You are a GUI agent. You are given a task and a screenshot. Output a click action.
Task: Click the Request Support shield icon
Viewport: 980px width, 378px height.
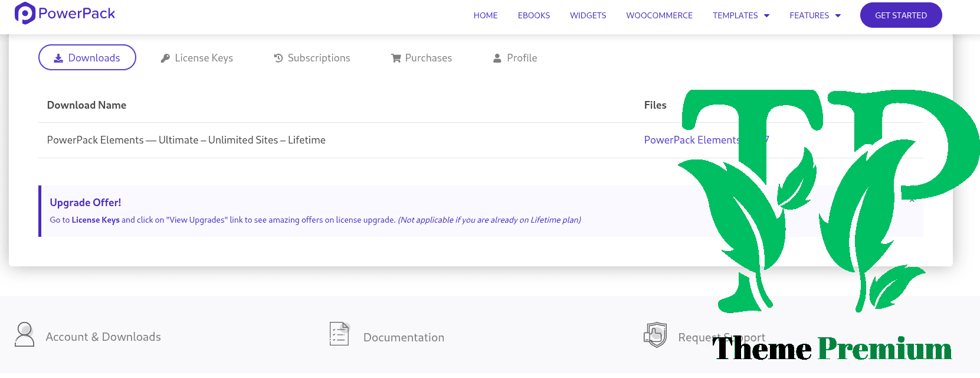(x=655, y=335)
